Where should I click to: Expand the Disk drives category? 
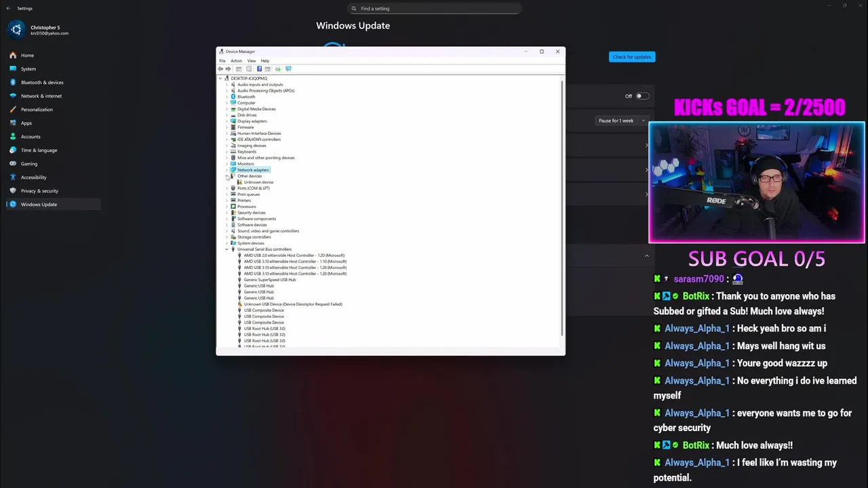click(226, 115)
